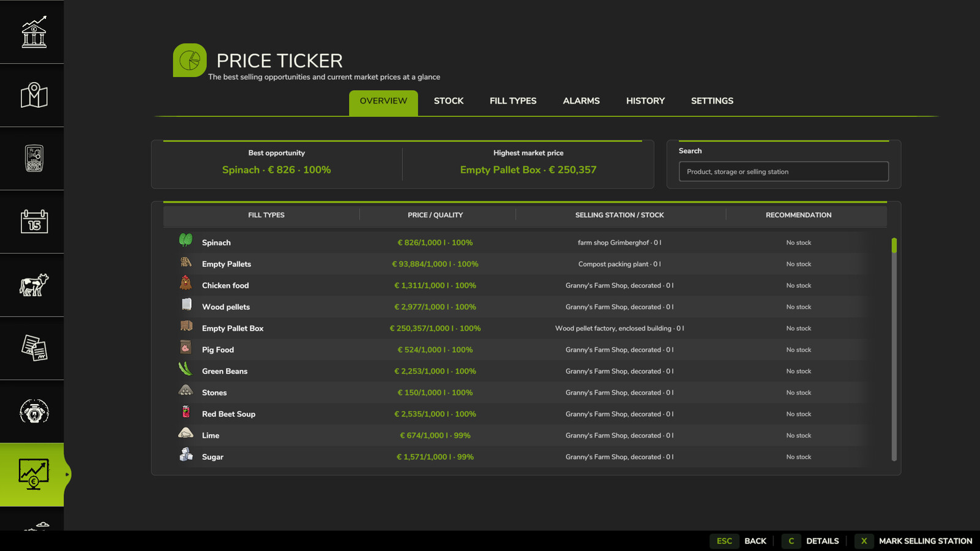Screen dimensions: 980x551
Task: Open the calendar sidebar icon
Action: (34, 221)
